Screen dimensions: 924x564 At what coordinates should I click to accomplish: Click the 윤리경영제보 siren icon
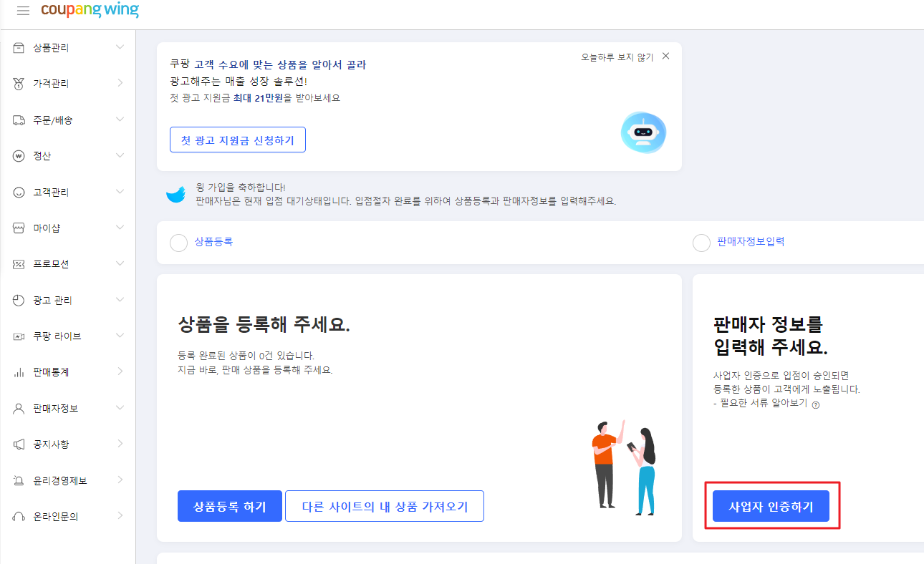[19, 480]
